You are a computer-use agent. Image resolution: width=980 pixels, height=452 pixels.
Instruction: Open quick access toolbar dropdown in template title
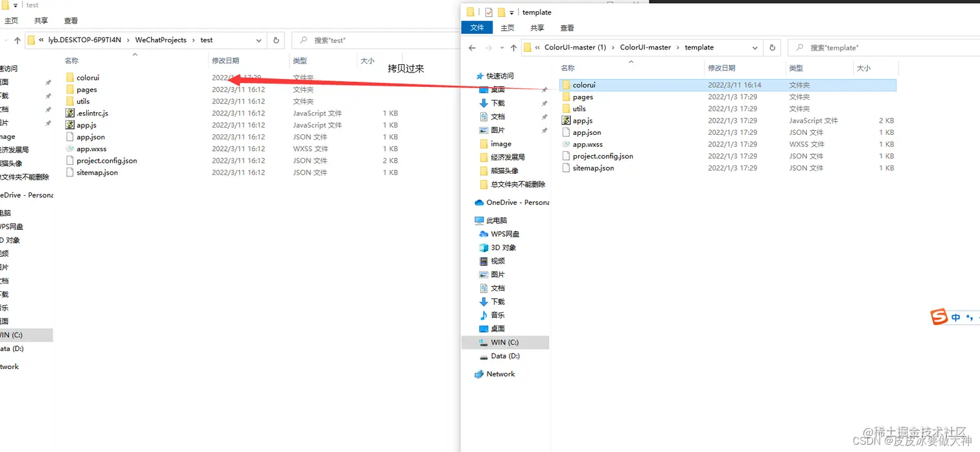tap(511, 12)
